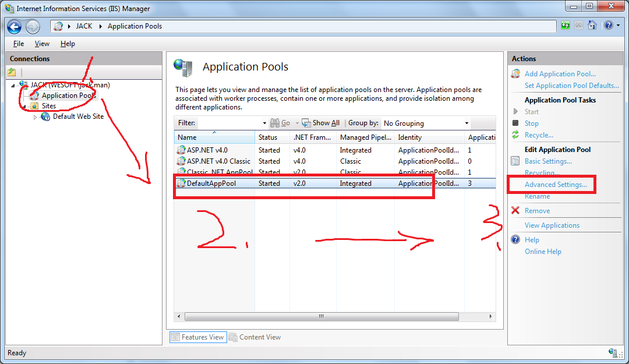Click the Recycle action link
The height and width of the screenshot is (364, 629).
tap(539, 135)
